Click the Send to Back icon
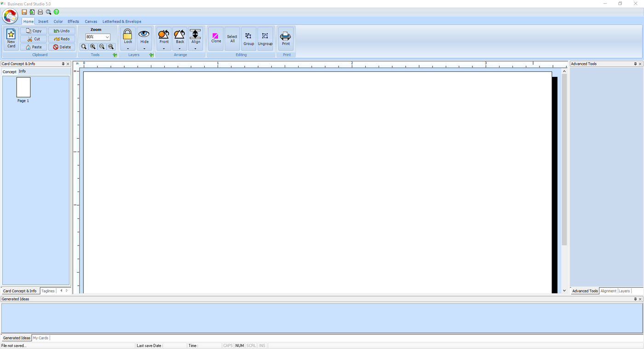Screen dimensions: 644x349 click(x=179, y=34)
